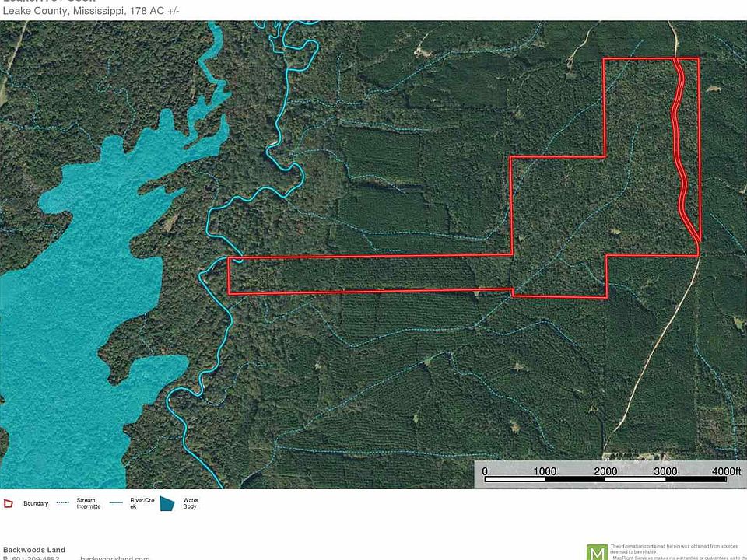Screen dimensions: 747x560
Task: Click the Backwoods Land phone number
Action: pos(31,558)
